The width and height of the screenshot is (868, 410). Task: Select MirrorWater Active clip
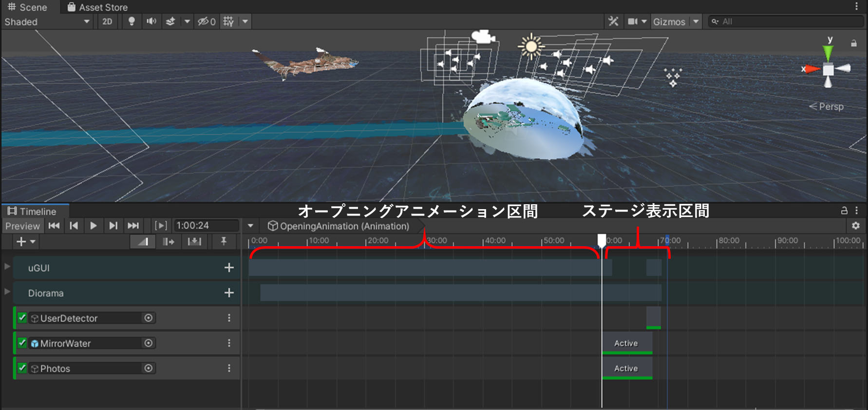[x=627, y=343]
